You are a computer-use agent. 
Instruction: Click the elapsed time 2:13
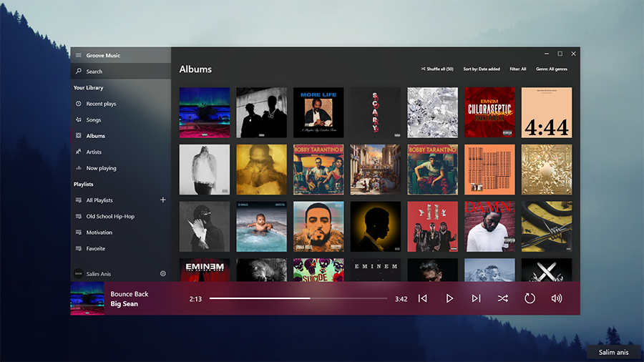coord(195,299)
